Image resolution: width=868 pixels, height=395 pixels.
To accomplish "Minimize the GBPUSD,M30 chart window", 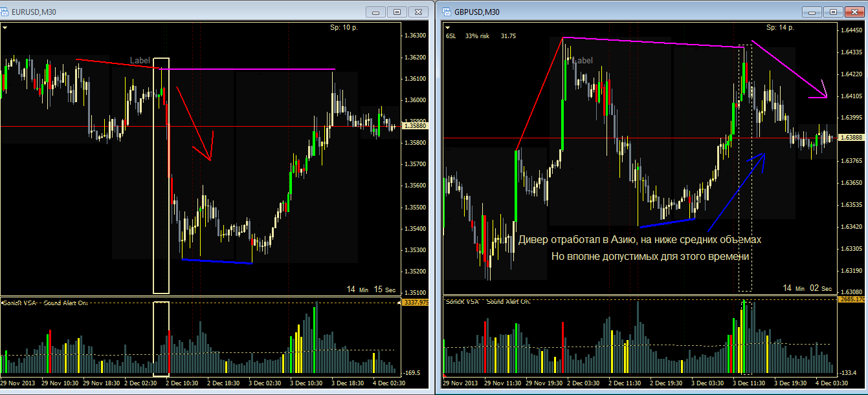I will coord(812,12).
